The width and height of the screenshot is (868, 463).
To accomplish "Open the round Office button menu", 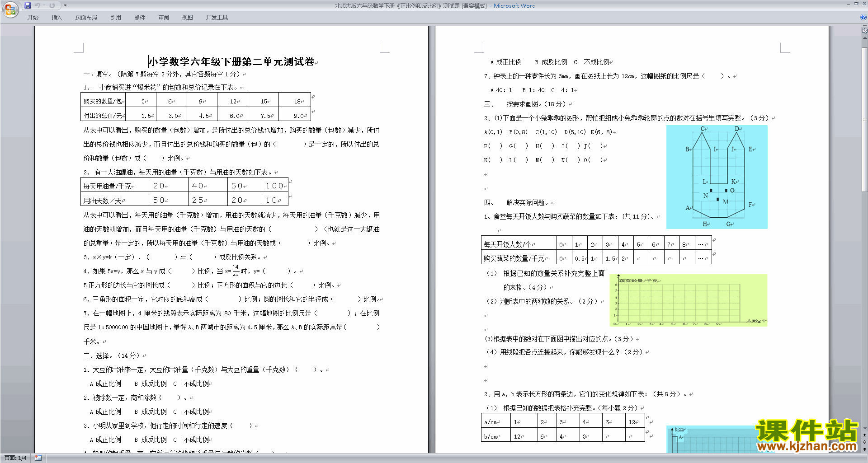I will [10, 9].
